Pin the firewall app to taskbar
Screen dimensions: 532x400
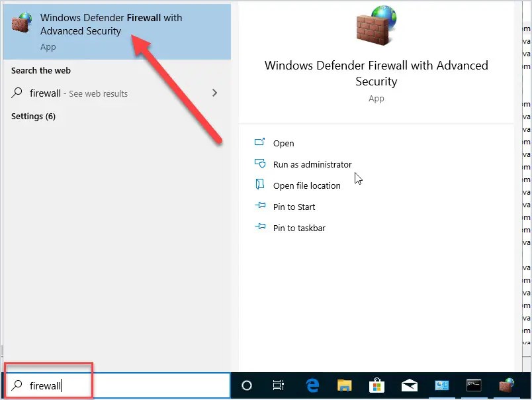click(299, 228)
